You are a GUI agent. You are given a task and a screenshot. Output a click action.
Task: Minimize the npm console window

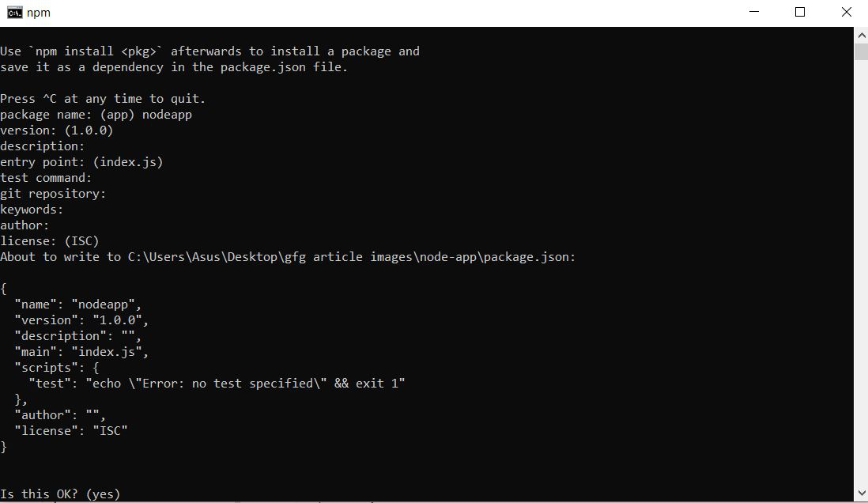pyautogui.click(x=754, y=12)
